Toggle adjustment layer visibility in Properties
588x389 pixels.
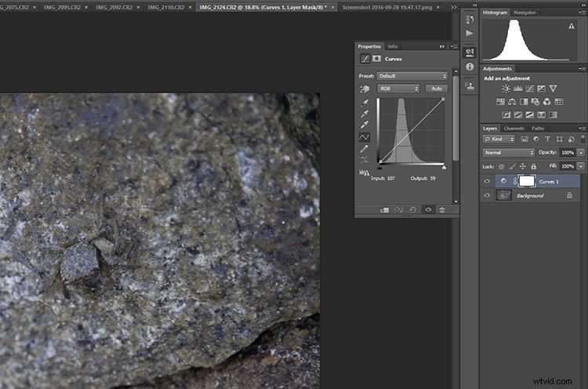click(428, 209)
